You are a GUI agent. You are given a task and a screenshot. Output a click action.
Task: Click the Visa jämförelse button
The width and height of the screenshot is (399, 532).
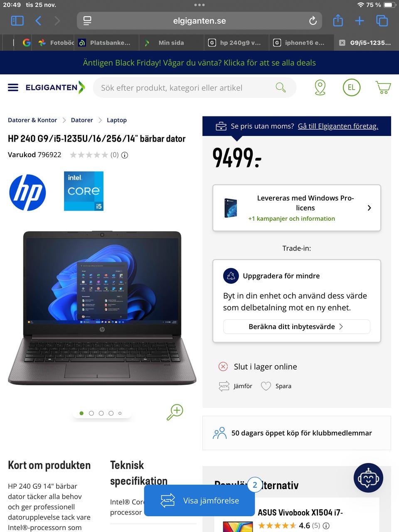[199, 500]
